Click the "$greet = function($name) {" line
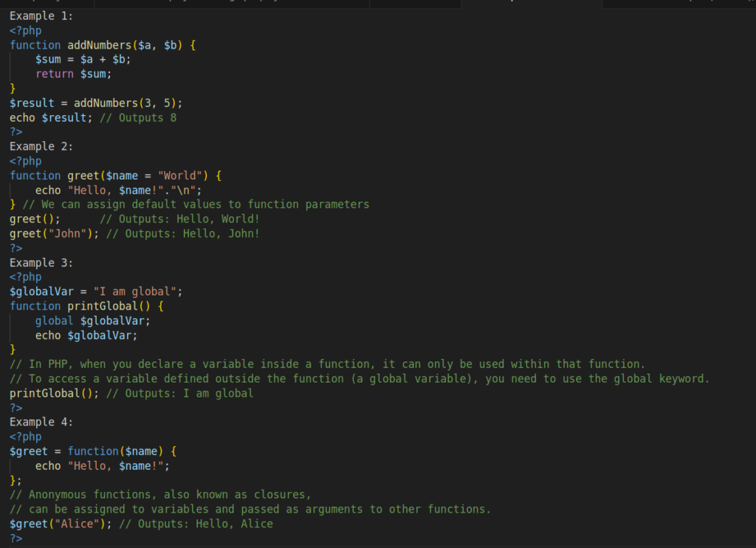Image resolution: width=756 pixels, height=548 pixels. pos(93,451)
